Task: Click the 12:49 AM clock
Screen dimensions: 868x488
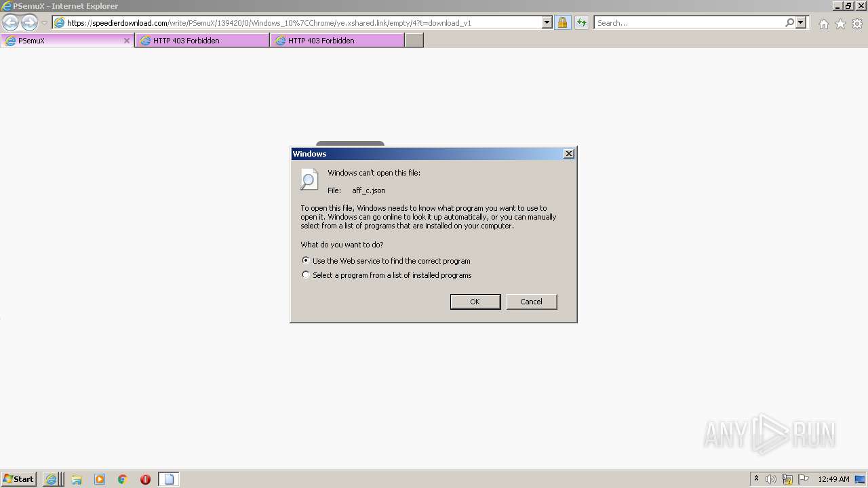Action: [833, 479]
